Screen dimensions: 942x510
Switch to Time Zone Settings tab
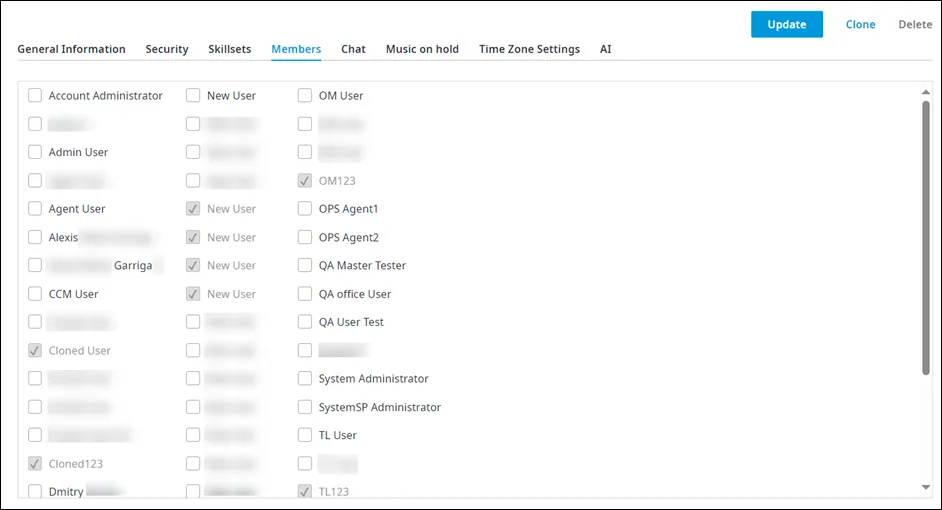[x=529, y=49]
